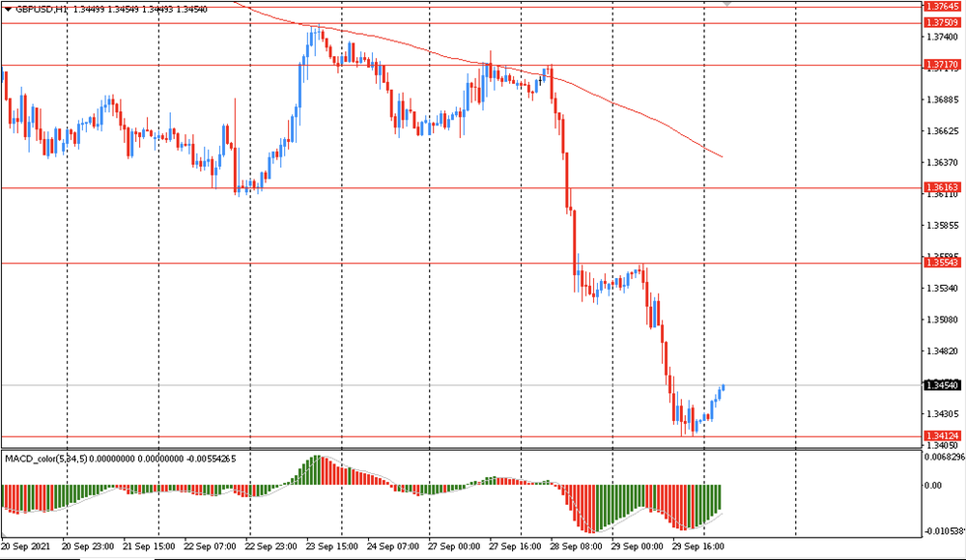Select the 1.35543 red price level label
This screenshot has width=966, height=560.
[x=942, y=263]
